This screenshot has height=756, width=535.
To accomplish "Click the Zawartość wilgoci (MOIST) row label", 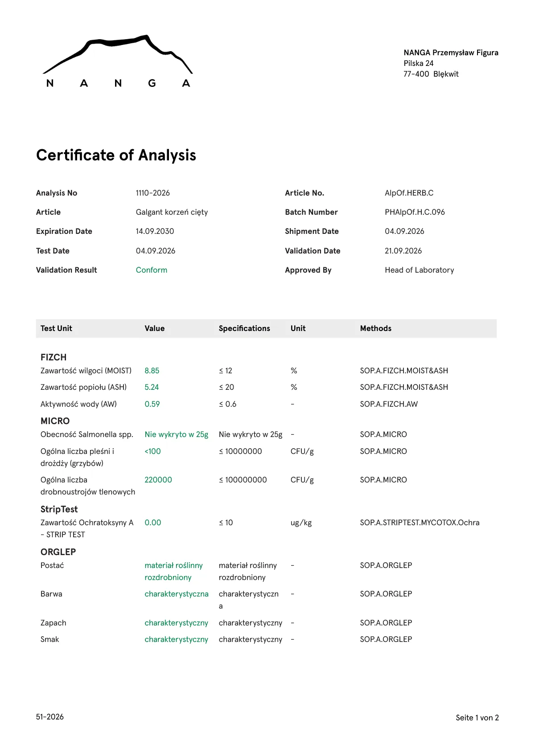I will 86,371.
